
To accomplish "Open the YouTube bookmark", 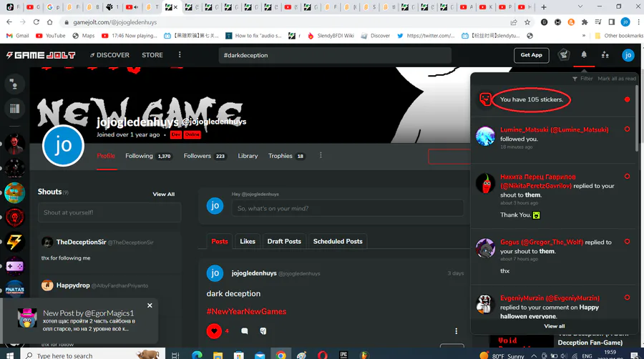I will 51,36.
